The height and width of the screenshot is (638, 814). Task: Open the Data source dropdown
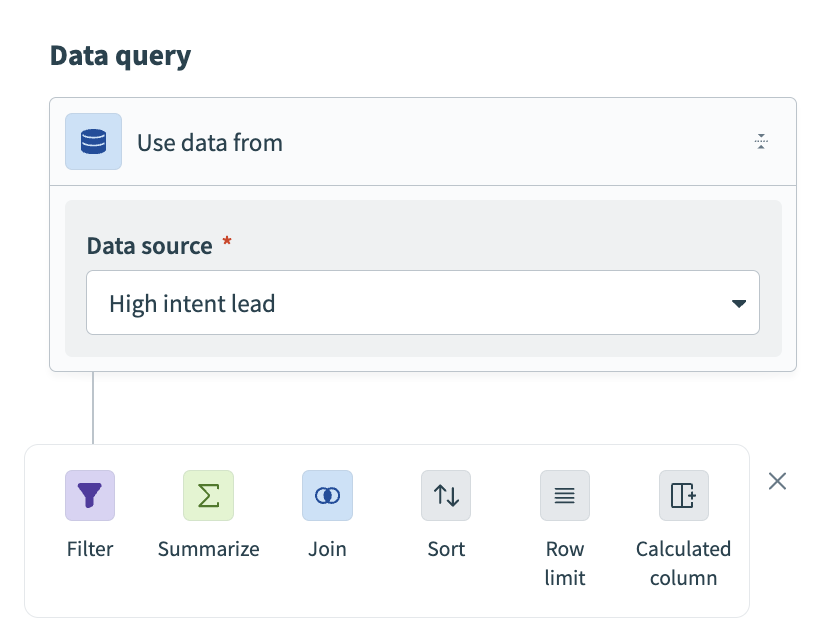[423, 302]
